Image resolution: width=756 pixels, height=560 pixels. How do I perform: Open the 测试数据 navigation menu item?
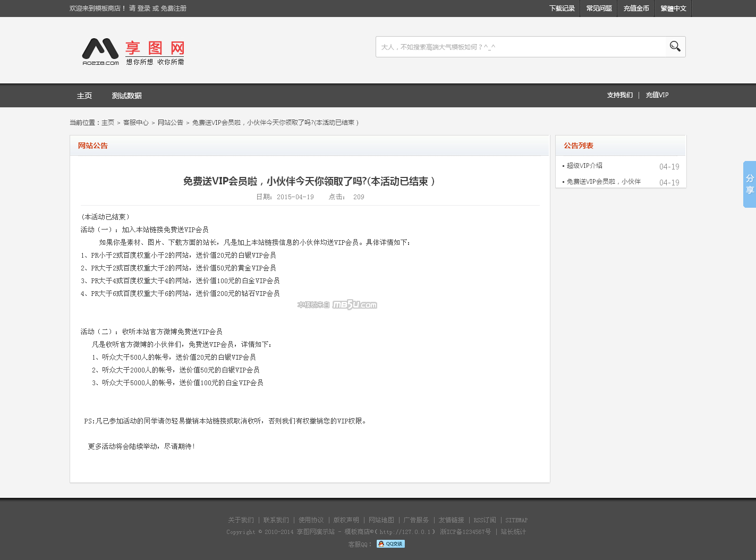click(x=126, y=96)
